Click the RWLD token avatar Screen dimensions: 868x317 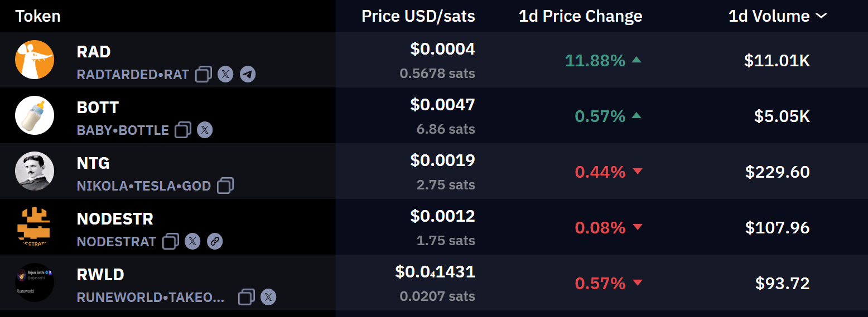[x=35, y=282]
